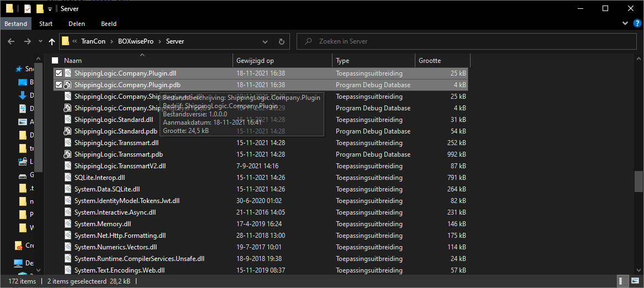Click the ShippingLogic.Standard.dll file icon

pos(68,120)
